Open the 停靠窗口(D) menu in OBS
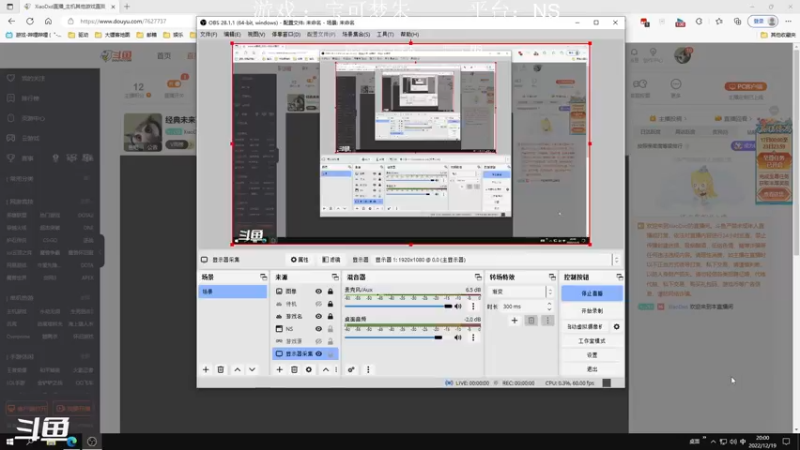The image size is (800, 450). click(286, 34)
